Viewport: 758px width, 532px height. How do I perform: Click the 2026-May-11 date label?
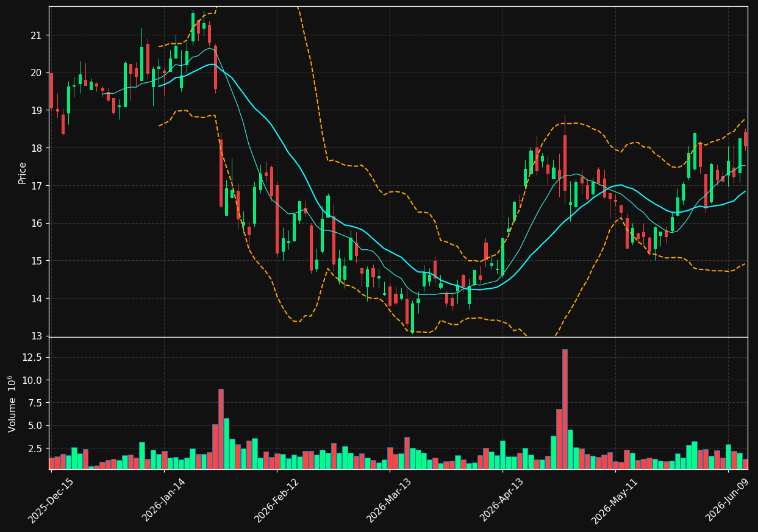(x=615, y=500)
